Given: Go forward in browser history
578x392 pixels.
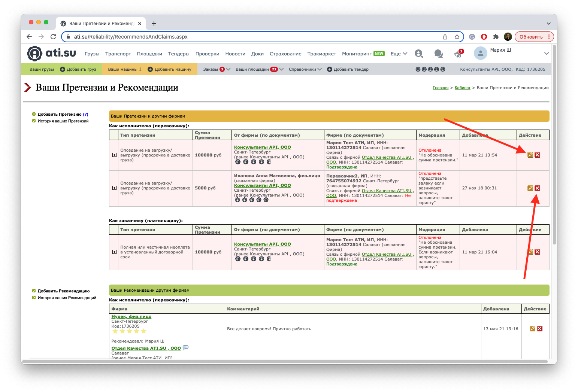Looking at the screenshot, I should coord(41,37).
